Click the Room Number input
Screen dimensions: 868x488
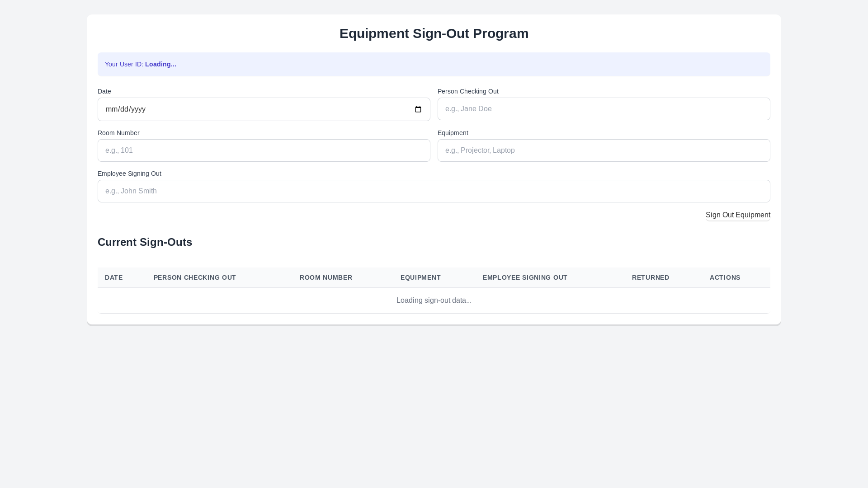pyautogui.click(x=264, y=150)
